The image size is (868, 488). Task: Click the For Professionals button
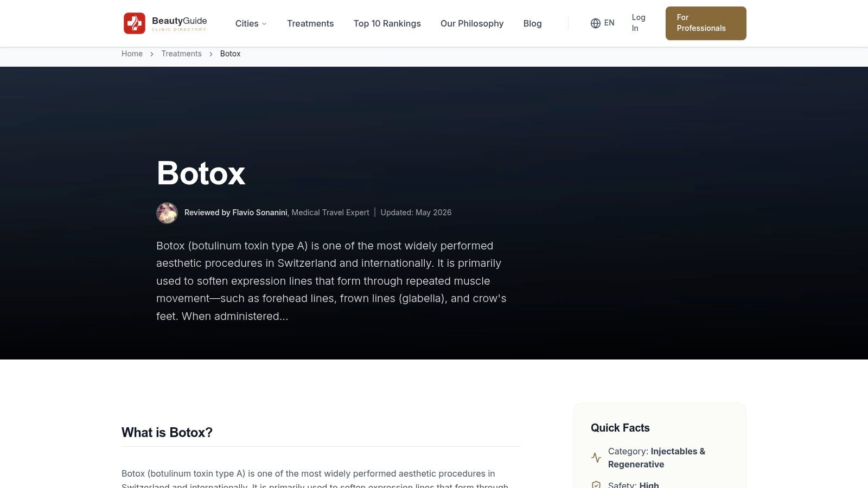706,23
